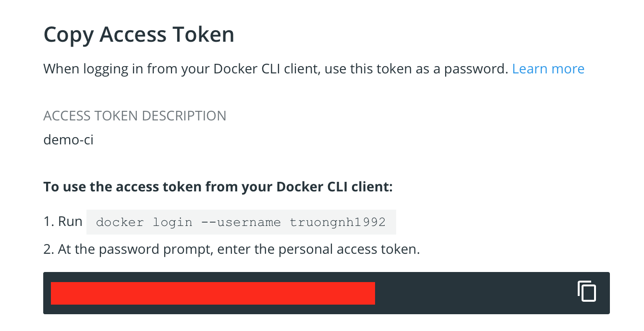The width and height of the screenshot is (644, 331).
Task: Open the Learn more link
Action: coord(548,69)
